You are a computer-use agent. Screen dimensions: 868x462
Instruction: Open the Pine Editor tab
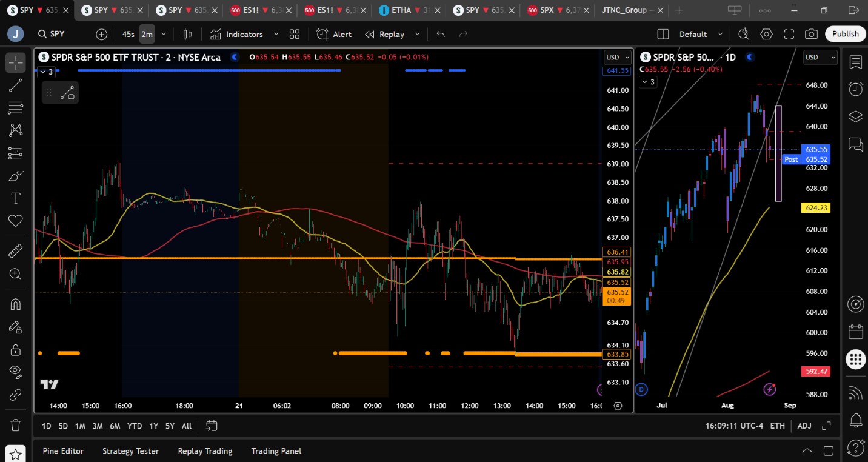(63, 451)
